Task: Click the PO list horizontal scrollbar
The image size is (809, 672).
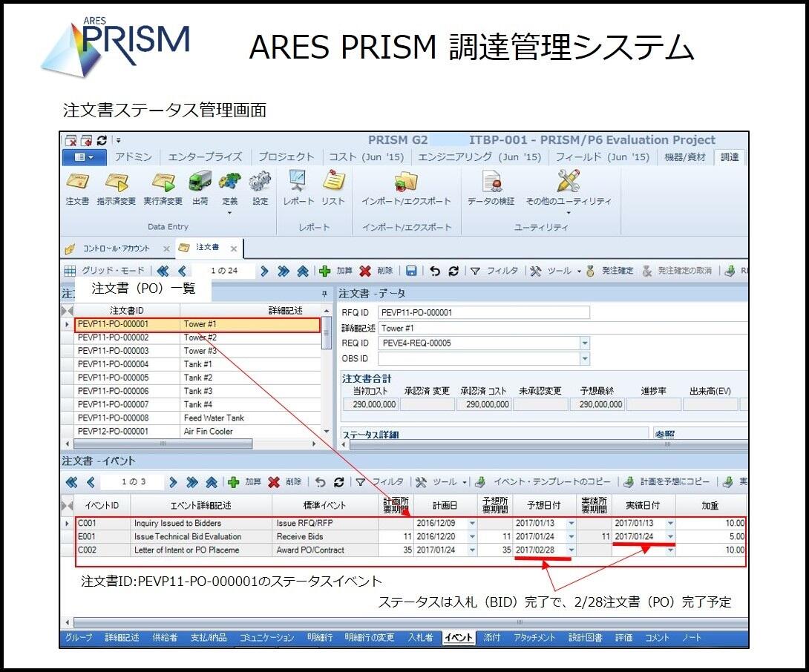Action: click(163, 444)
